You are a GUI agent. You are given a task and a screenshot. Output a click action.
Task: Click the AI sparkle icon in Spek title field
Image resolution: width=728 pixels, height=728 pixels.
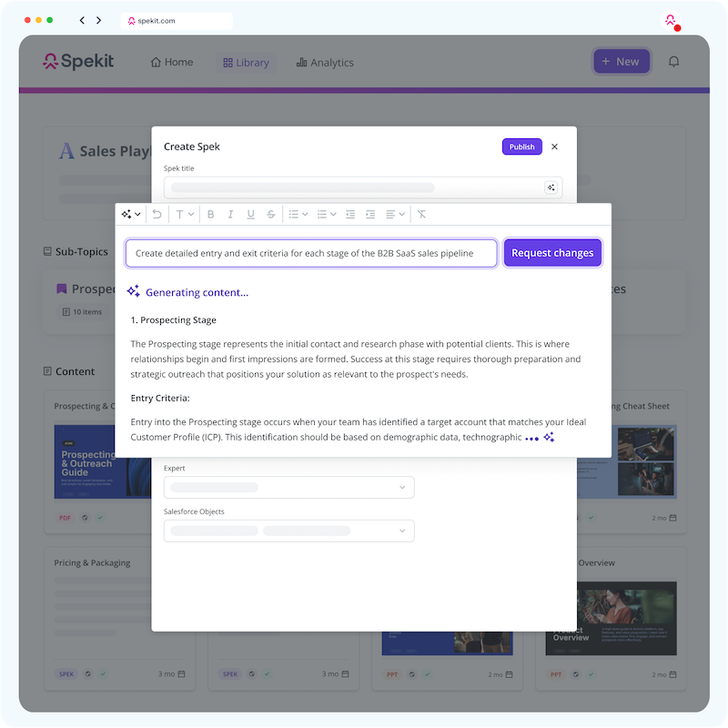(551, 187)
